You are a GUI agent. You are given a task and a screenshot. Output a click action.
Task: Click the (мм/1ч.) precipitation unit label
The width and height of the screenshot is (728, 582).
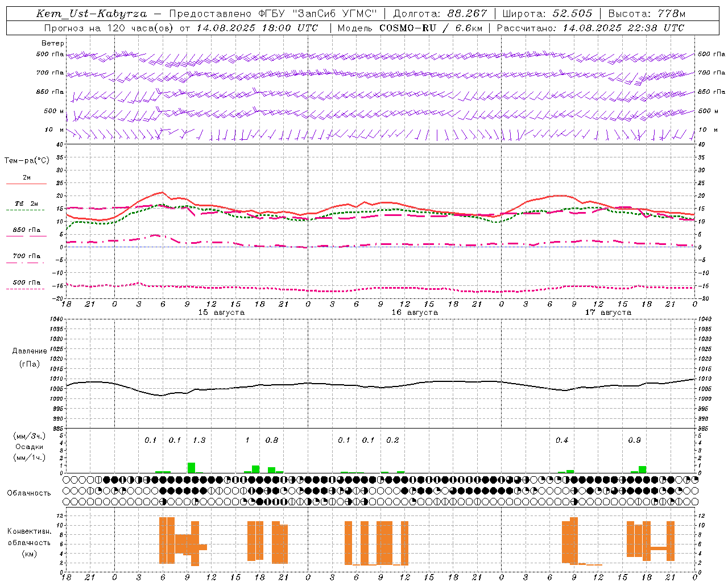pyautogui.click(x=30, y=458)
